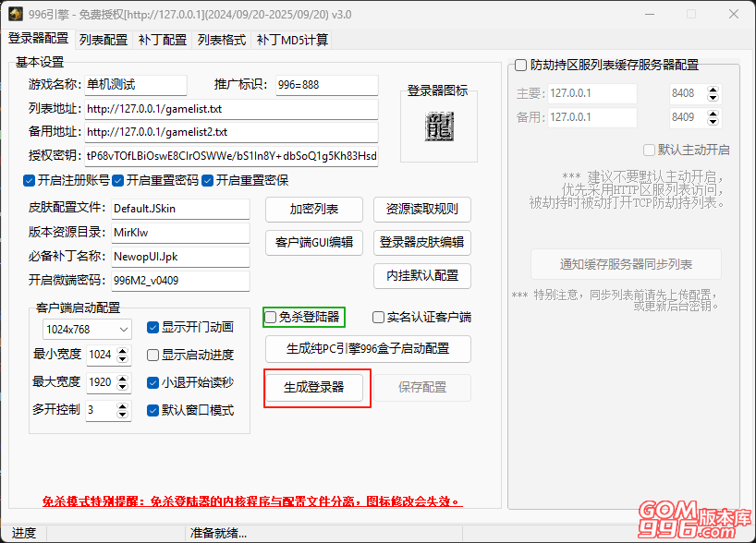
Task: Toggle the 开启注册账号 checkbox
Action: [30, 180]
